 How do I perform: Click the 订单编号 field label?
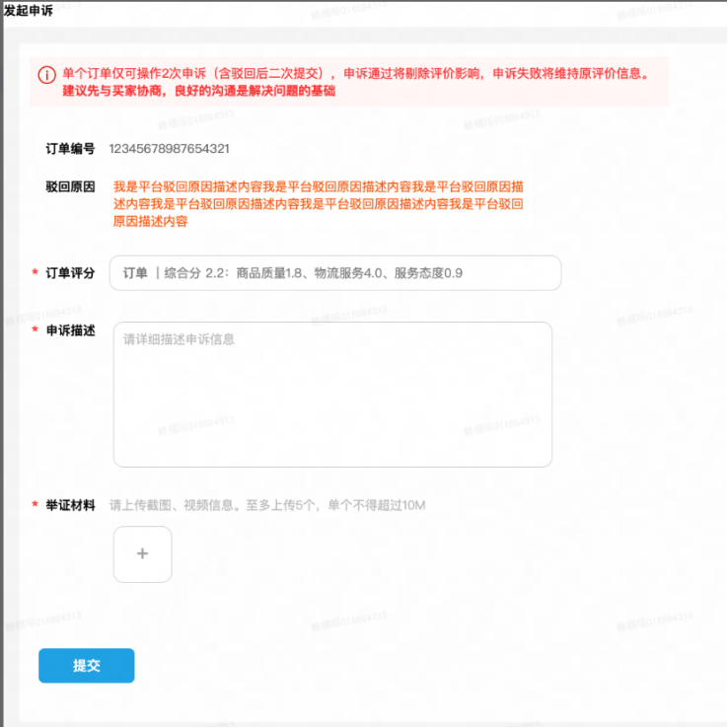(x=70, y=149)
